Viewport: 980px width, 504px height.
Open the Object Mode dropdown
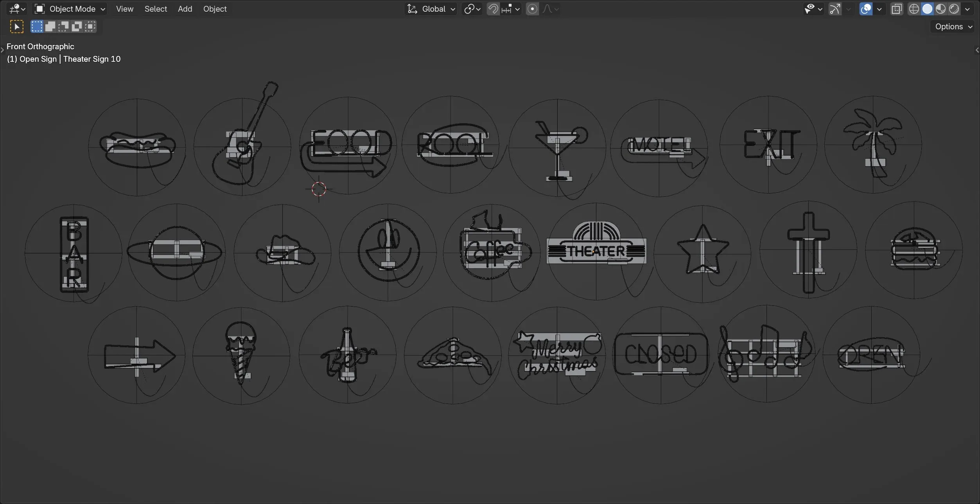(70, 9)
